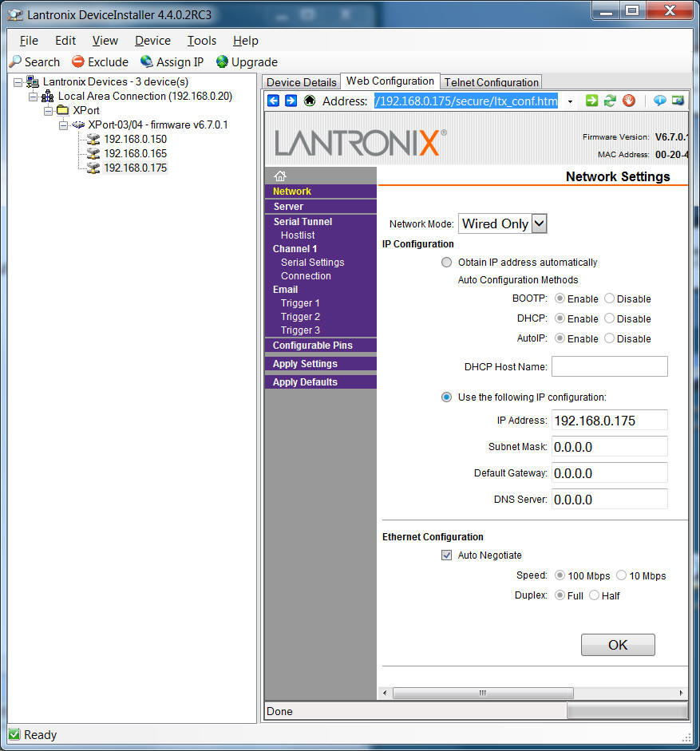This screenshot has width=700, height=751.
Task: Click the green Go arrow icon
Action: (591, 101)
